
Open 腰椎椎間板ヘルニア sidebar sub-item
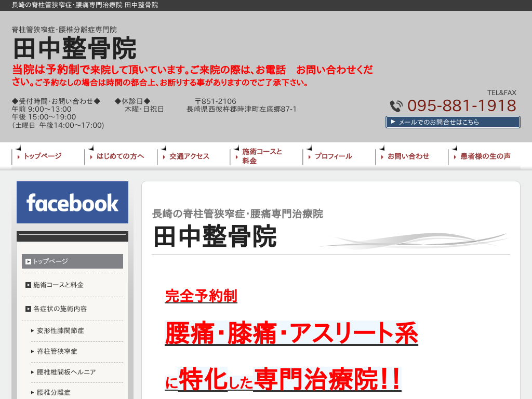[66, 372]
